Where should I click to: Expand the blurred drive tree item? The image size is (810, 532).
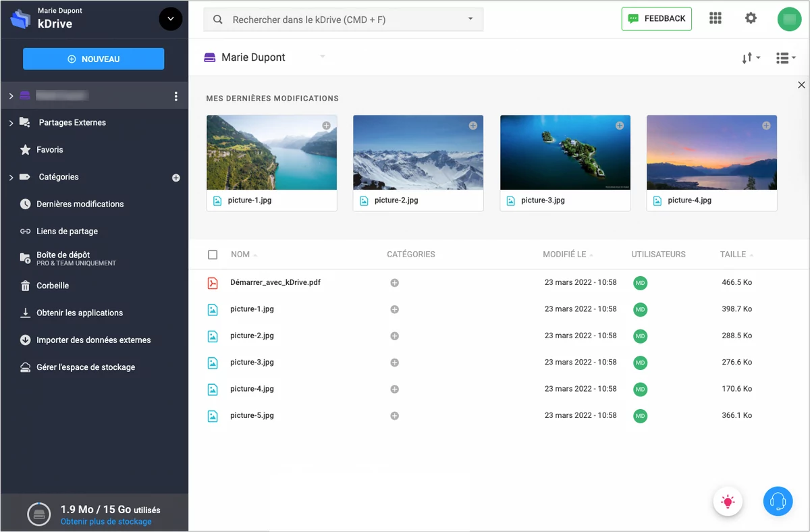pyautogui.click(x=11, y=96)
